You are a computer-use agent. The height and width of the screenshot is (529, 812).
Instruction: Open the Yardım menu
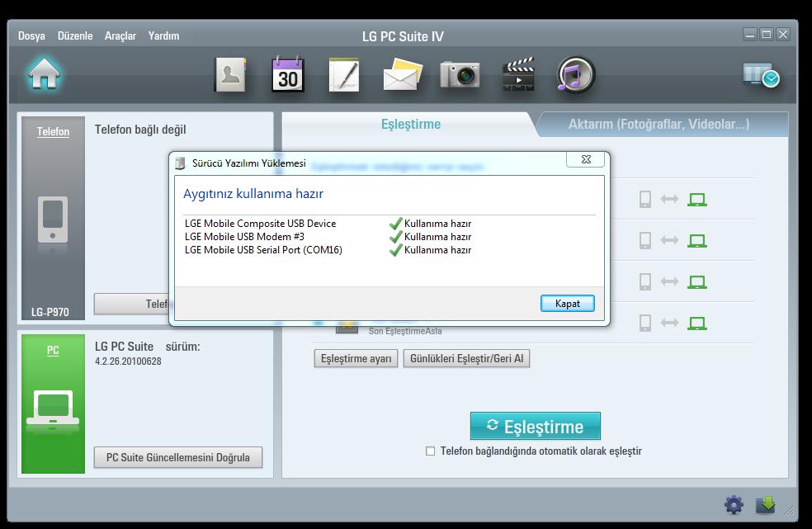pyautogui.click(x=163, y=35)
